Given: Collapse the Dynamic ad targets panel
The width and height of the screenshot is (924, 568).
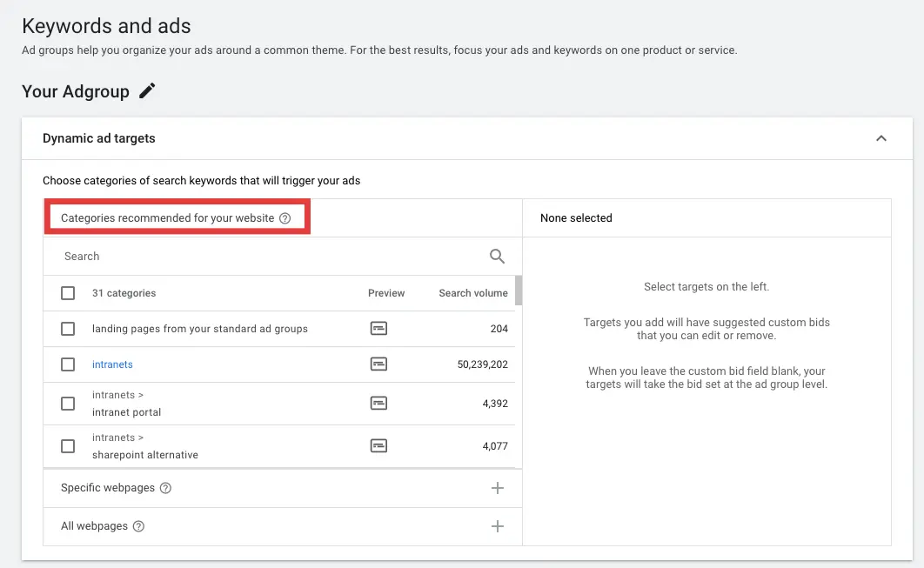Looking at the screenshot, I should (x=880, y=138).
